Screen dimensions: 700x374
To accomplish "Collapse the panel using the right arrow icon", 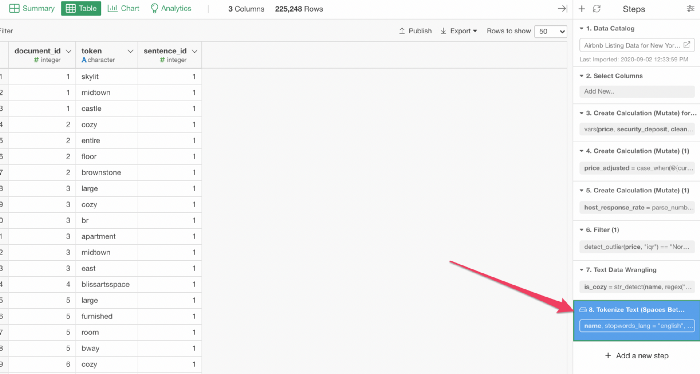I will [562, 8].
